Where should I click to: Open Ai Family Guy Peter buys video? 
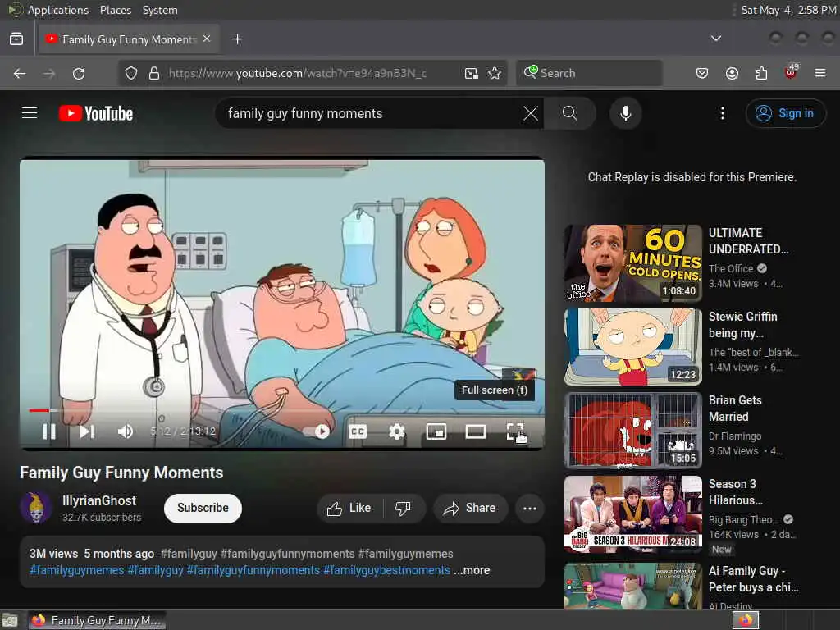tap(632, 586)
